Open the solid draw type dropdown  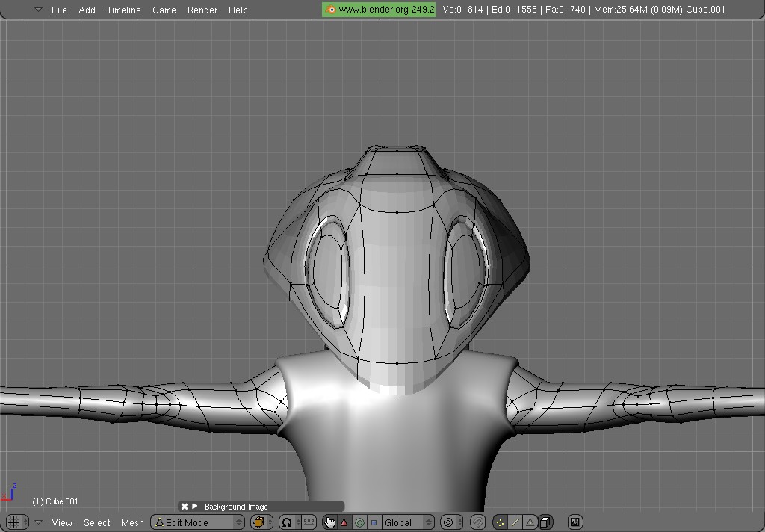click(x=261, y=522)
